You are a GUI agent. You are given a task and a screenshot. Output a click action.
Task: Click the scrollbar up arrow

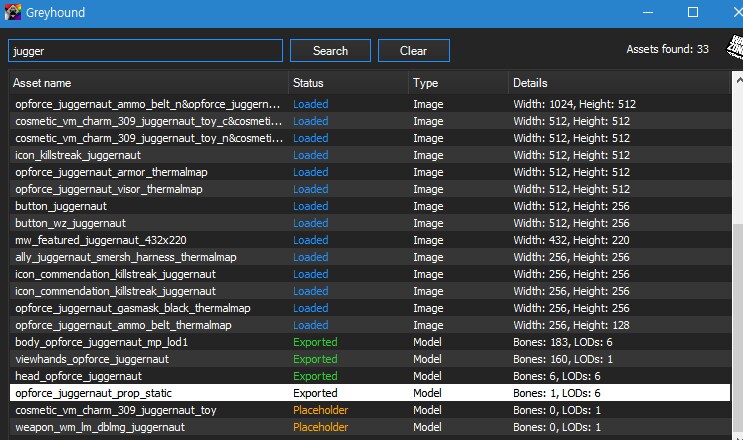738,81
